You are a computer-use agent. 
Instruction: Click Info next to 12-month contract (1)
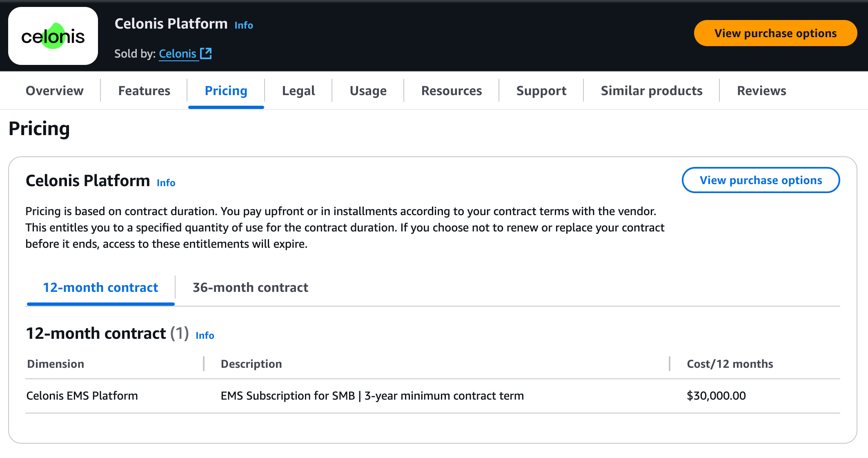coord(205,336)
